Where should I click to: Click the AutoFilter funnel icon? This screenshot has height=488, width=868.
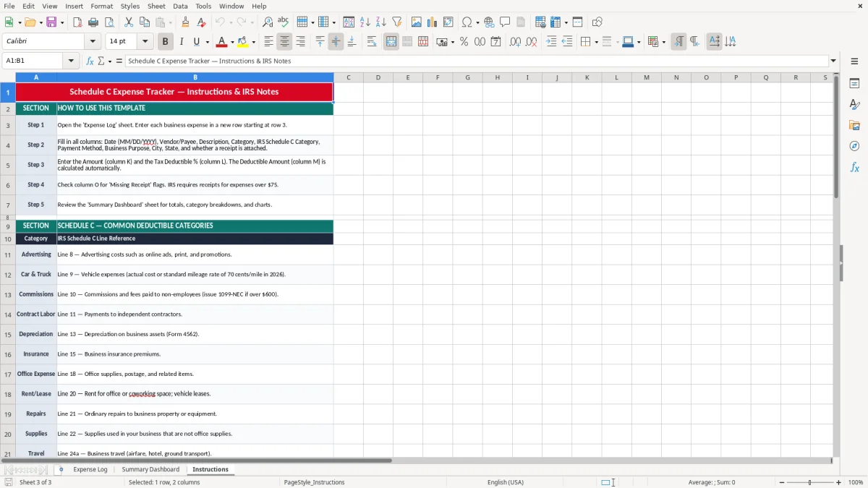coord(396,22)
